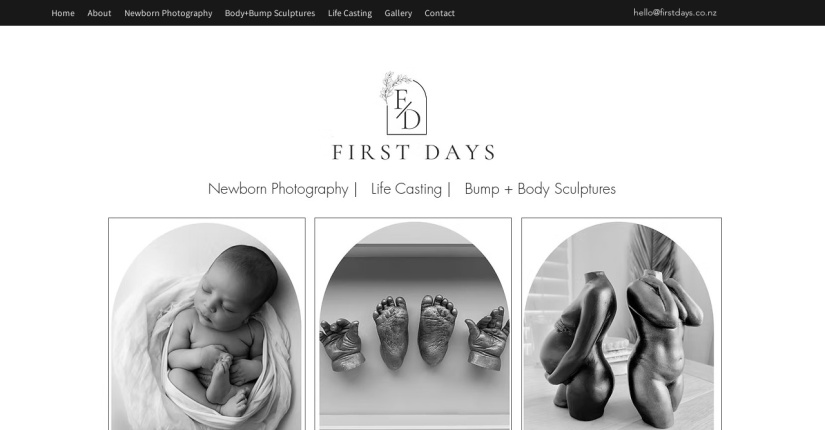Open Life Casting from navigation
The width and height of the screenshot is (825, 430).
350,13
